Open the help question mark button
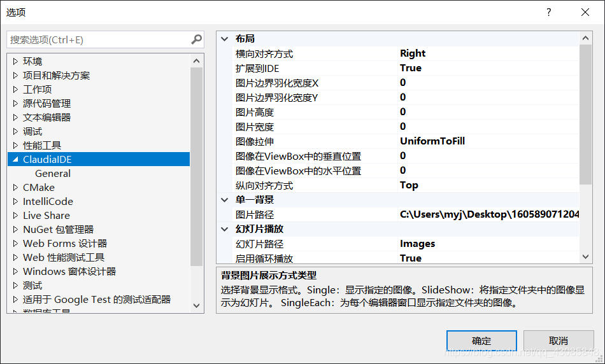 [549, 12]
